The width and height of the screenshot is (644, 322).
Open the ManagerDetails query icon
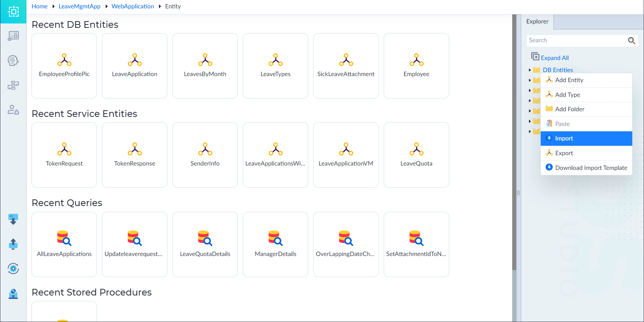275,238
